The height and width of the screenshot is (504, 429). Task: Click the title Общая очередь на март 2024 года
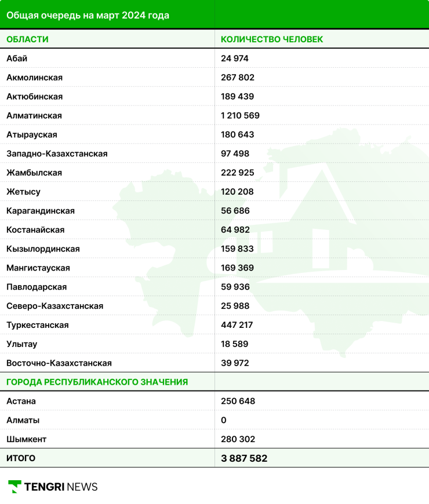tap(88, 15)
